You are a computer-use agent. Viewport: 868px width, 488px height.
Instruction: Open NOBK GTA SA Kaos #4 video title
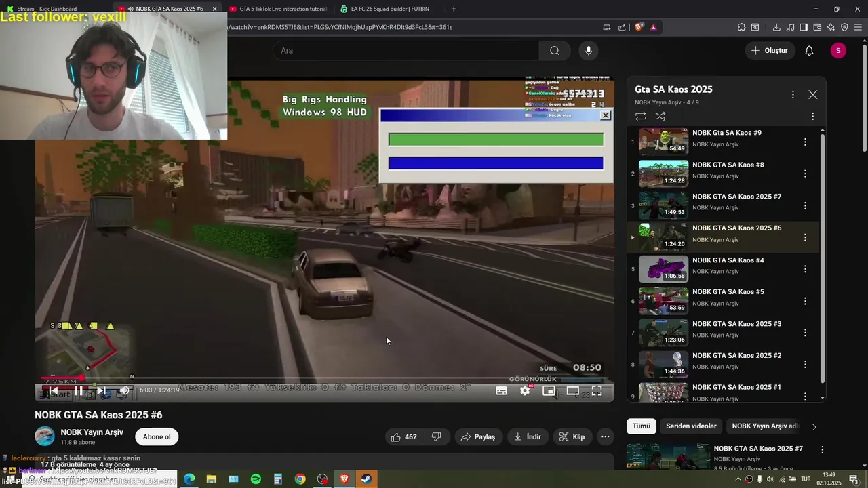click(x=728, y=260)
